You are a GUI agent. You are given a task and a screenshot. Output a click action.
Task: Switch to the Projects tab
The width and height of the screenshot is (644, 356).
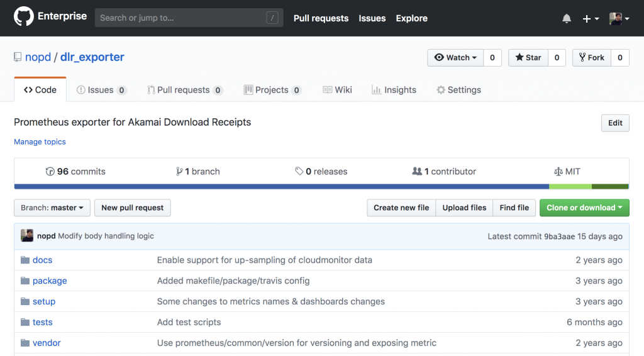point(272,90)
